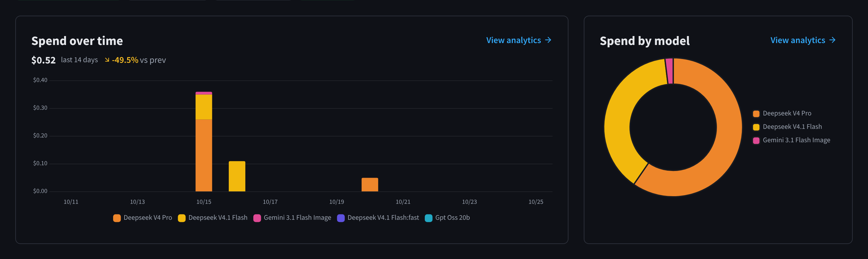The height and width of the screenshot is (259, 868).
Task: Click Deepseek V4 Pro swatch in donut legend
Action: (756, 114)
